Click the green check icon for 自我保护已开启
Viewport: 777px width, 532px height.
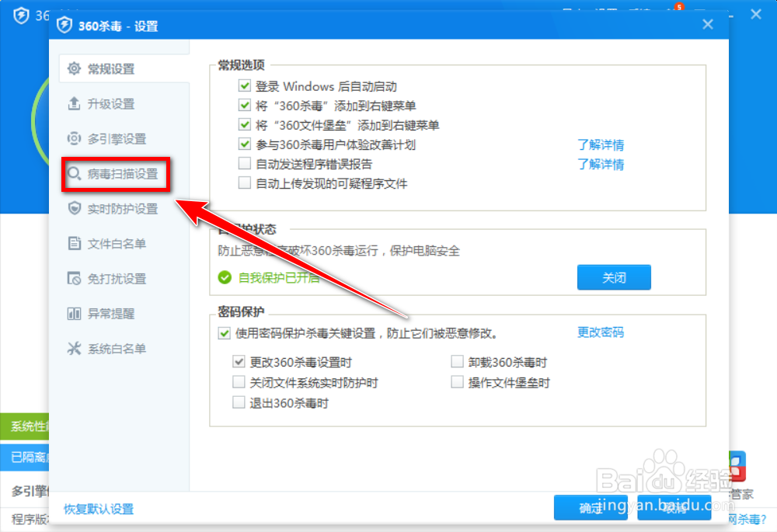click(225, 277)
